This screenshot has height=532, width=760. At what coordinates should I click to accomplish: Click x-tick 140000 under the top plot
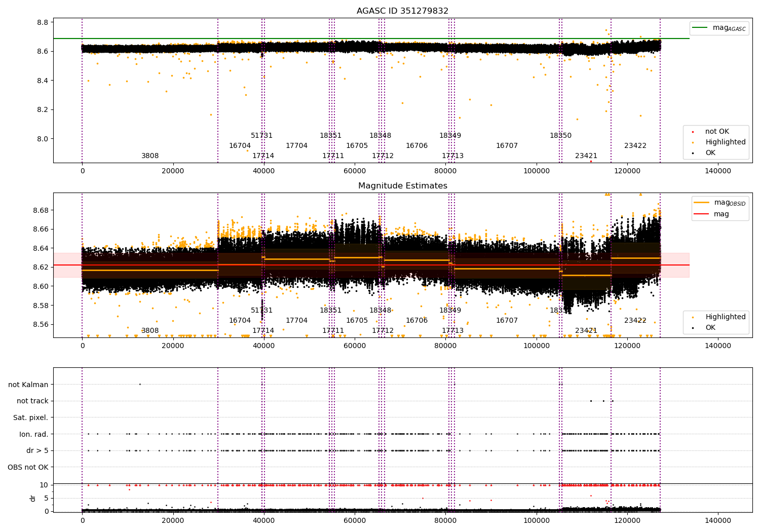click(718, 171)
